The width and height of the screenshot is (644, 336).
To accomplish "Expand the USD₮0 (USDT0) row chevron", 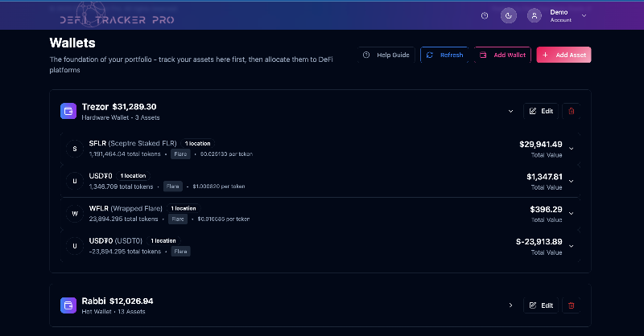I will pos(572,246).
